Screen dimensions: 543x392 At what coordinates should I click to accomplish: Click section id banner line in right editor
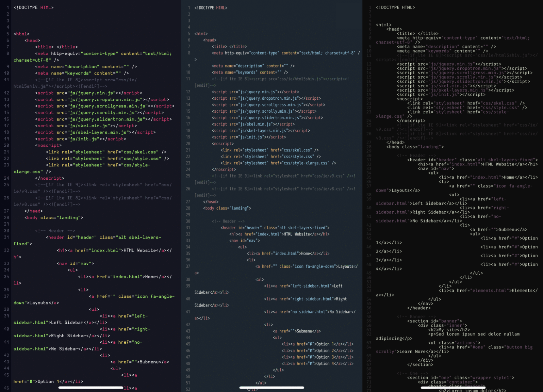tap(435, 321)
